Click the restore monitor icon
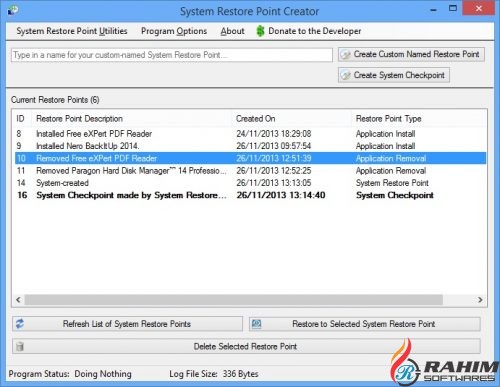 [256, 324]
